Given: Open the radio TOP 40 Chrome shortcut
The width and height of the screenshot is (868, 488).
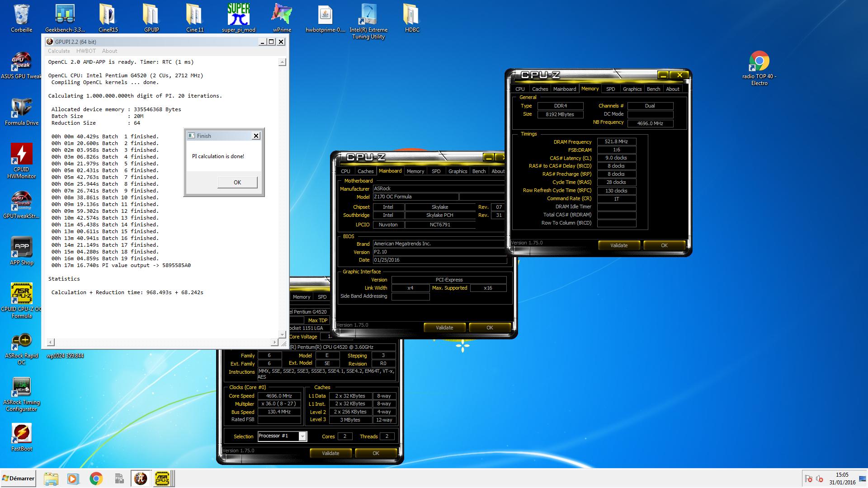Looking at the screenshot, I should point(759,68).
